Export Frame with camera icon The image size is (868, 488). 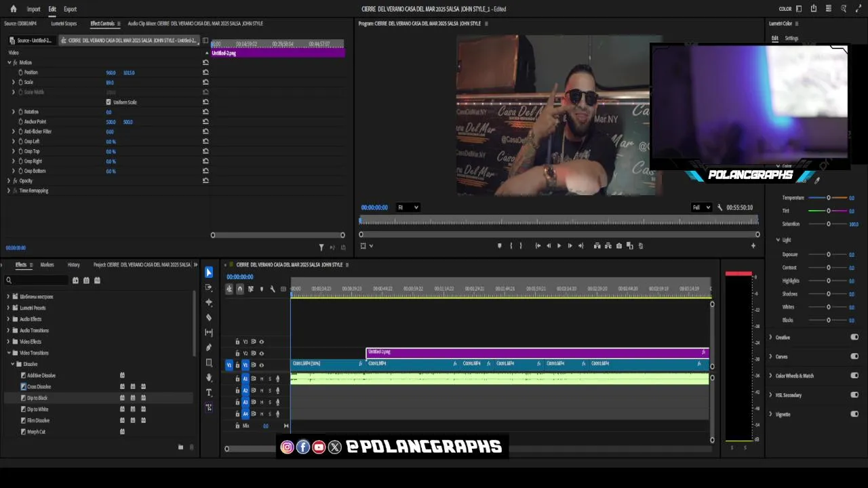(x=618, y=246)
